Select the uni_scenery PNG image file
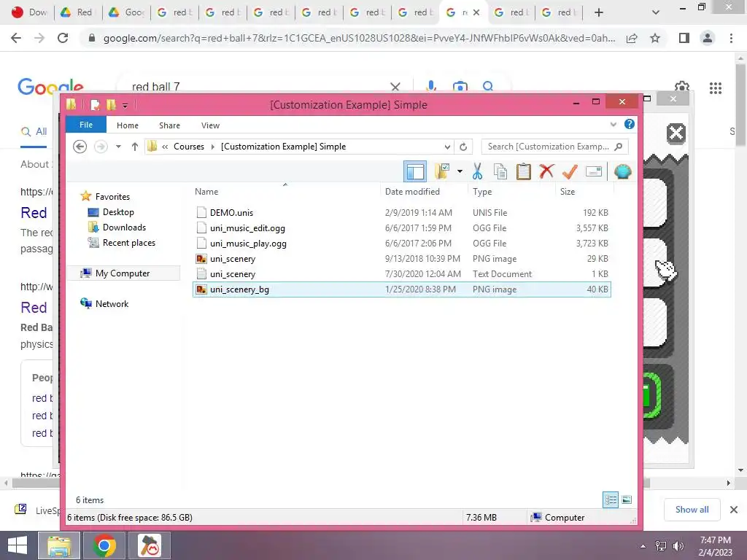The image size is (747, 560). [x=402, y=259]
